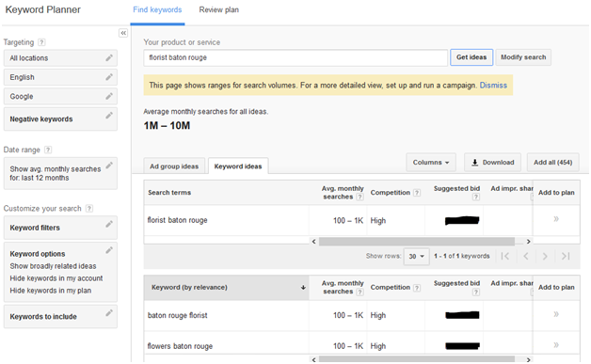Open the Columns dropdown
591x364 pixels.
(x=431, y=163)
